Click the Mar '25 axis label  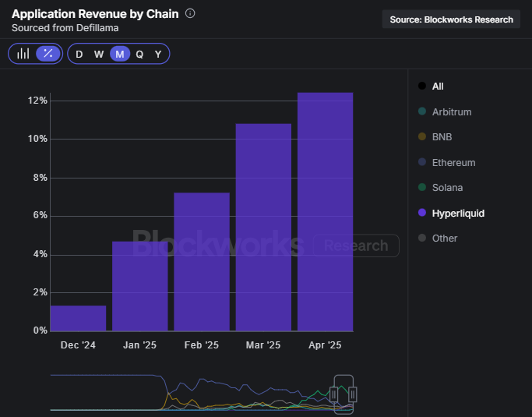263,345
